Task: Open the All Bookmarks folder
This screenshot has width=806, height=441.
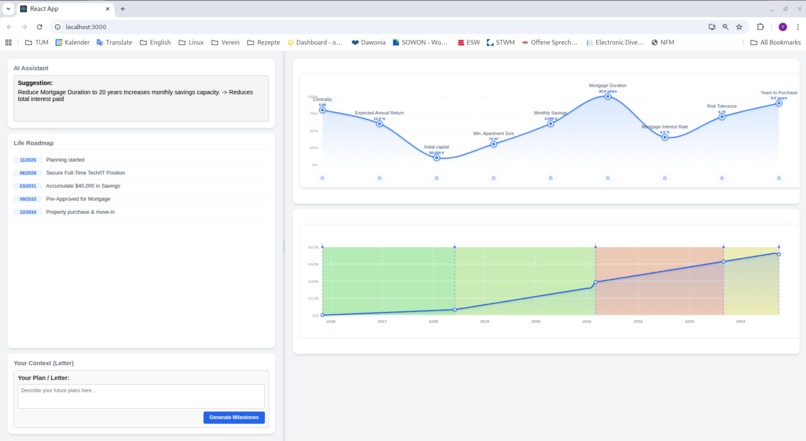Action: [775, 42]
